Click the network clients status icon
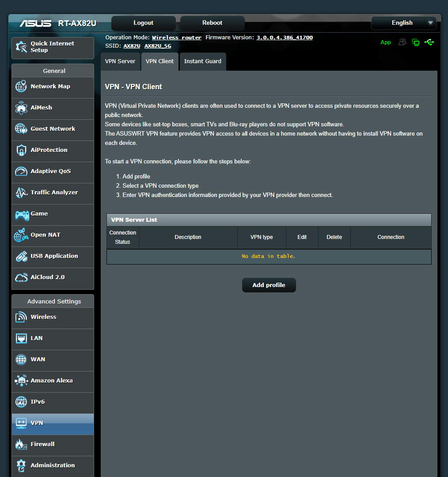The image size is (448, 477). [415, 42]
